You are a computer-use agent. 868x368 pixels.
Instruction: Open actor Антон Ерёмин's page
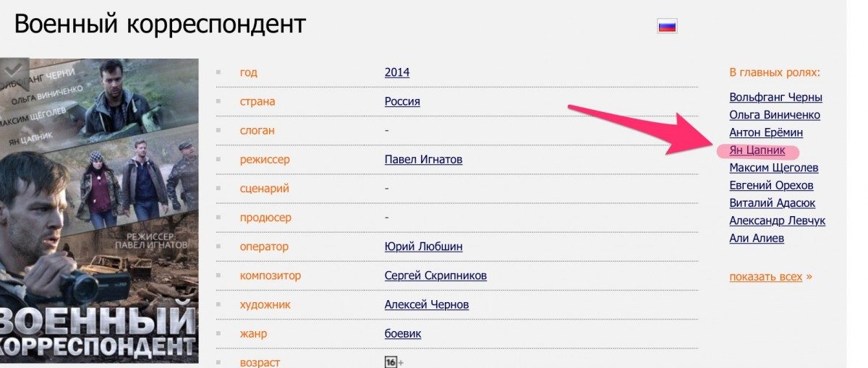(766, 132)
